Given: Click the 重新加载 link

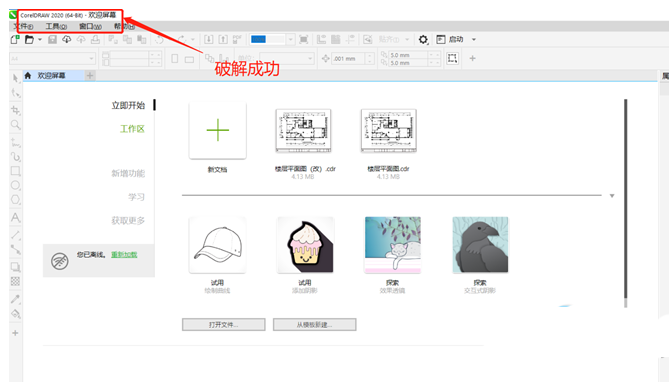Looking at the screenshot, I should pos(124,255).
